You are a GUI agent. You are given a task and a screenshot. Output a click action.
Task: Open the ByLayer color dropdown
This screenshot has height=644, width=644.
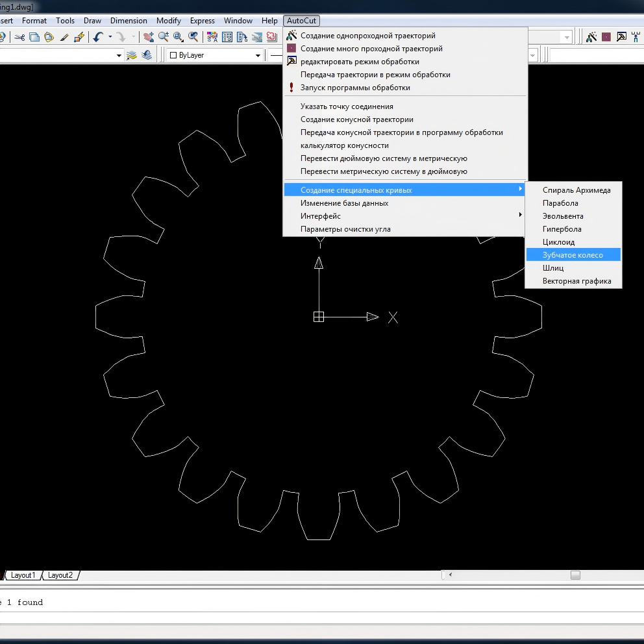pyautogui.click(x=258, y=55)
